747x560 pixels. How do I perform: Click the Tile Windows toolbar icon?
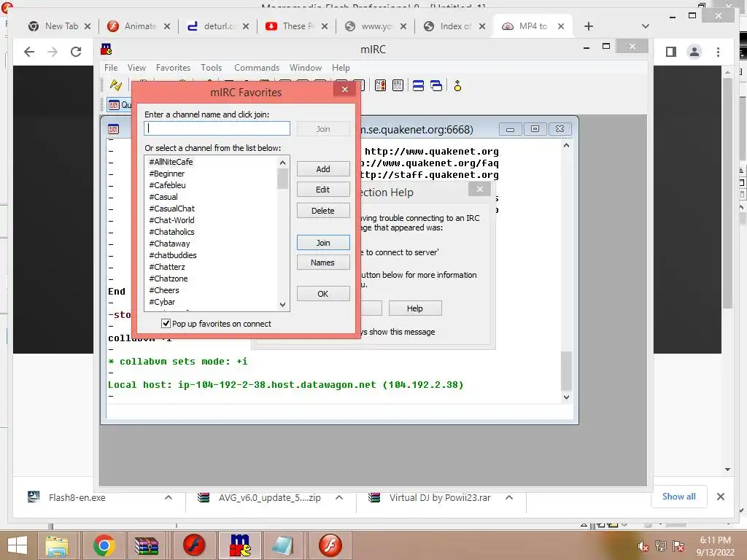[418, 86]
